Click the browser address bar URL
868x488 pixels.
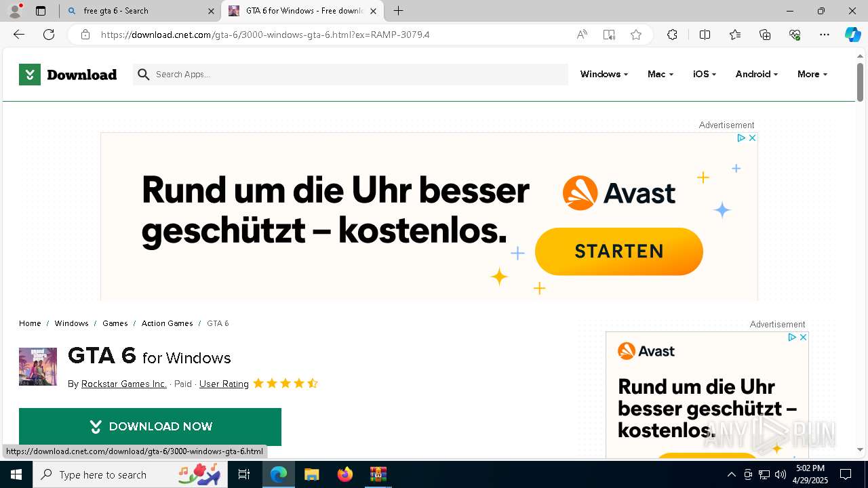265,35
